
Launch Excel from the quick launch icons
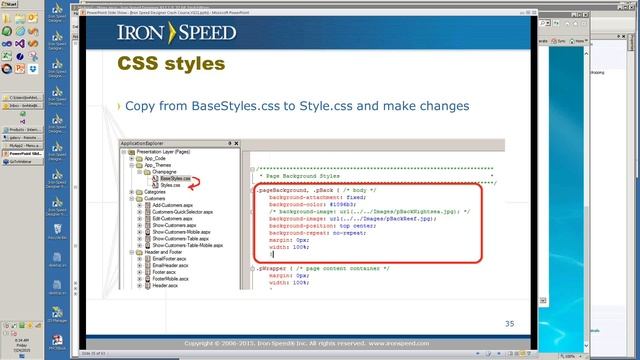pyautogui.click(x=7, y=56)
